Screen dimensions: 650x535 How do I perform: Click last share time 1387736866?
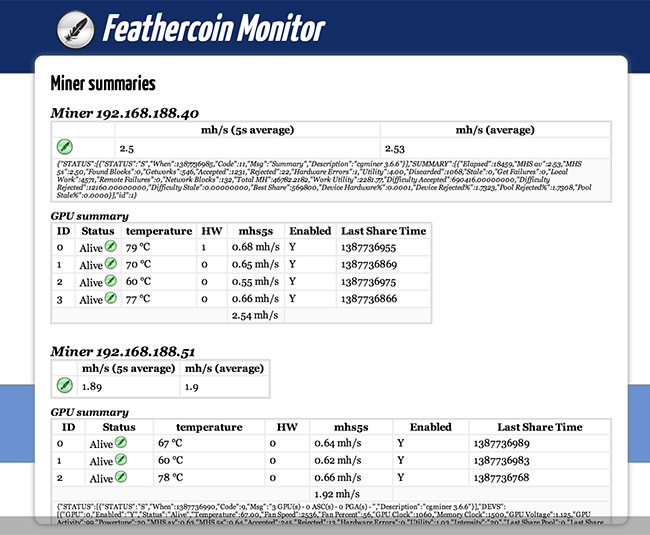coord(369,299)
